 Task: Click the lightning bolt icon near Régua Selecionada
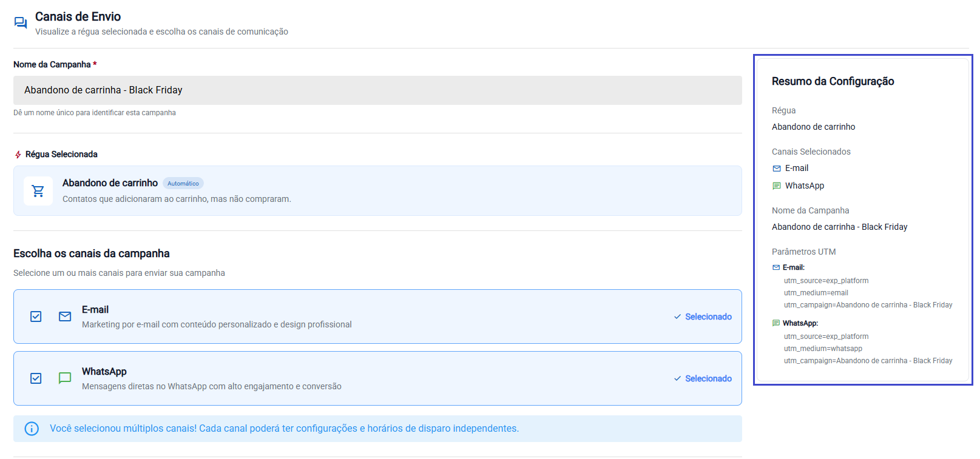(x=18, y=155)
